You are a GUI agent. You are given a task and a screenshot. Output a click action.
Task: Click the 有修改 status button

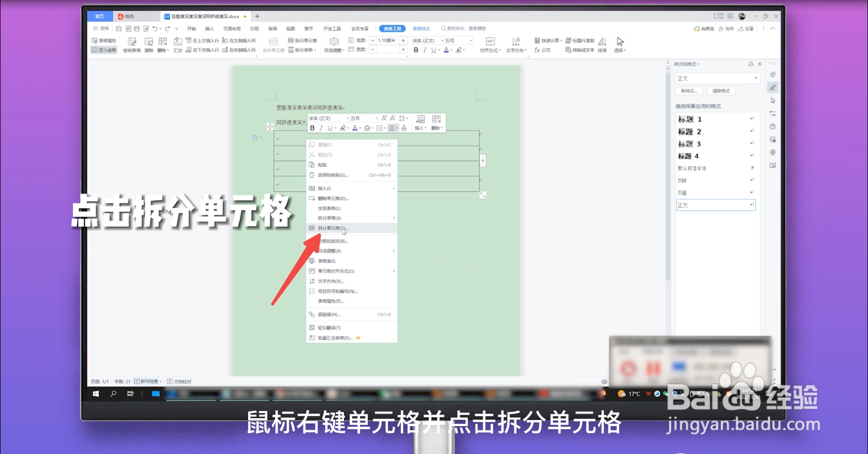[x=704, y=29]
